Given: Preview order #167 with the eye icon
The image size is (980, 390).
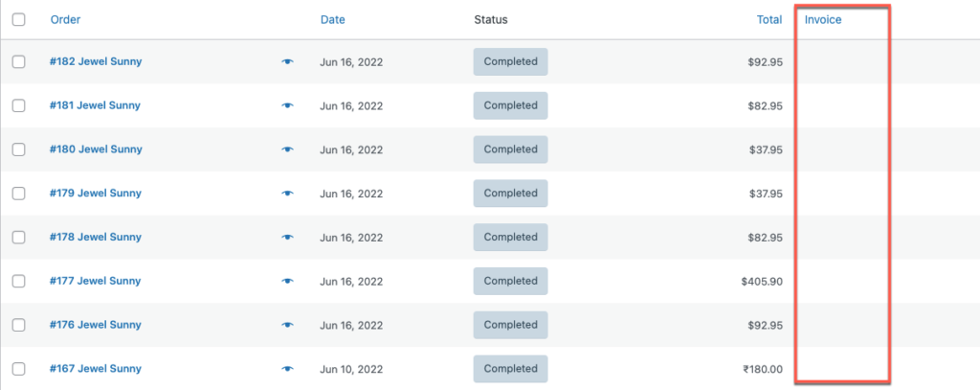Looking at the screenshot, I should 287,369.
